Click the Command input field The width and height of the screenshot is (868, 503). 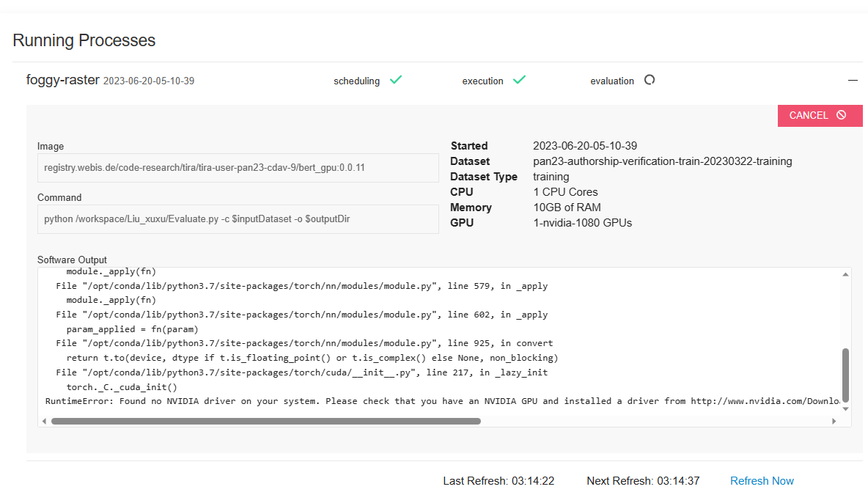point(238,219)
